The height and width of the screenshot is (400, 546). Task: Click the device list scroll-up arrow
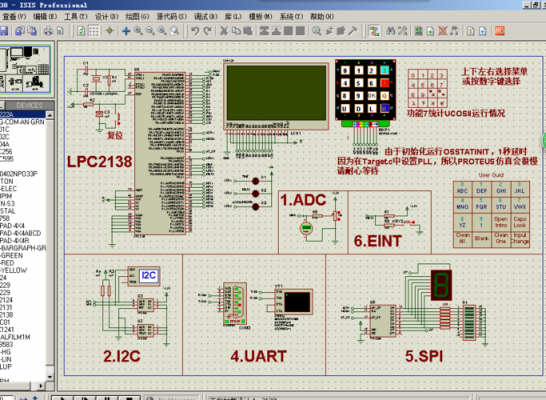coord(50,115)
